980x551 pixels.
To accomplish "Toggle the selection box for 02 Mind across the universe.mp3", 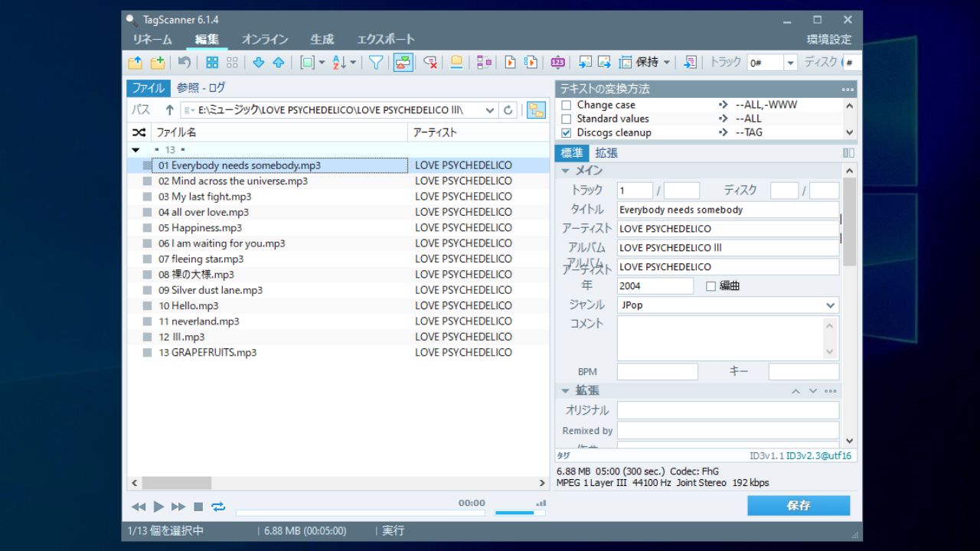I will [x=147, y=181].
